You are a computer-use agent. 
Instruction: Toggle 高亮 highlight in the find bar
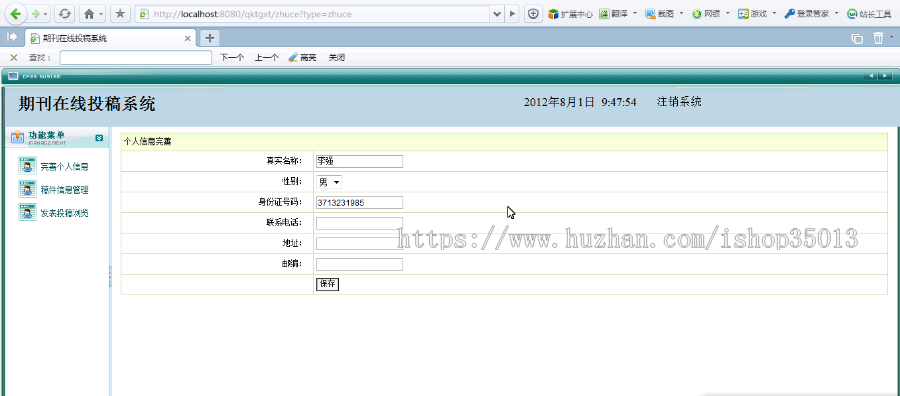(302, 57)
